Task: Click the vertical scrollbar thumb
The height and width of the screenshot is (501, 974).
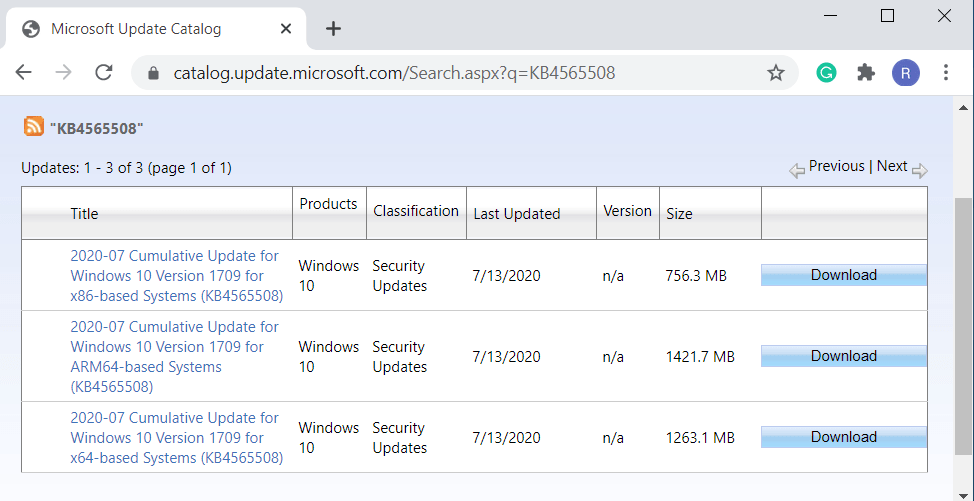Action: coord(963,327)
